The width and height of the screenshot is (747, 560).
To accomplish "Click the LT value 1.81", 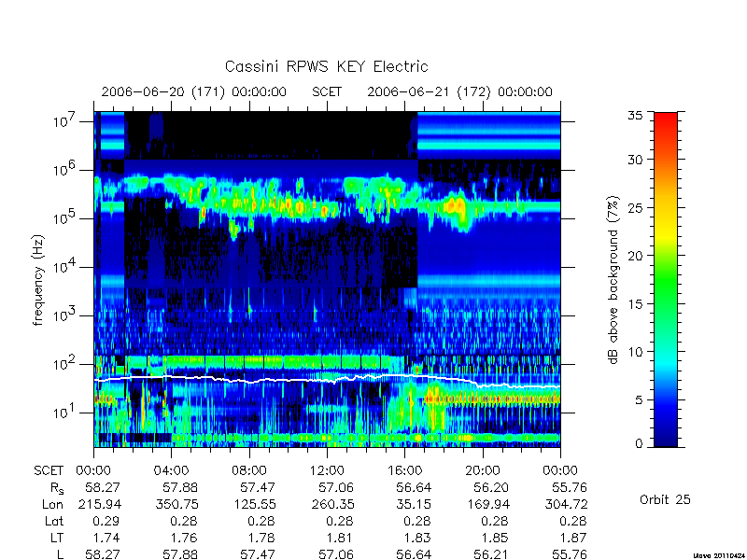I will [x=339, y=538].
